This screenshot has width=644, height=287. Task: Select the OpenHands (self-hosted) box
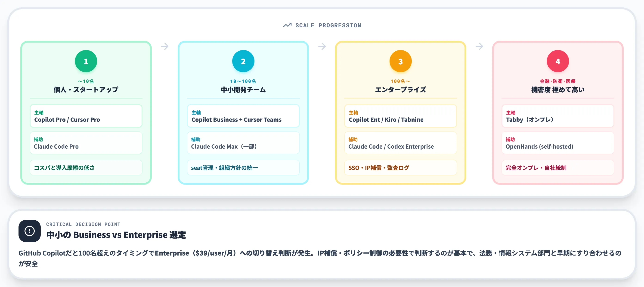(558, 143)
